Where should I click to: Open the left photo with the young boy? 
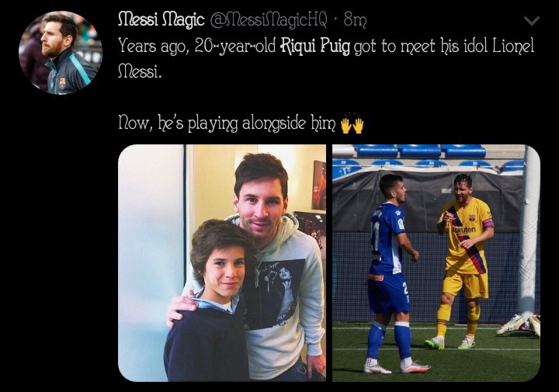pos(222,263)
